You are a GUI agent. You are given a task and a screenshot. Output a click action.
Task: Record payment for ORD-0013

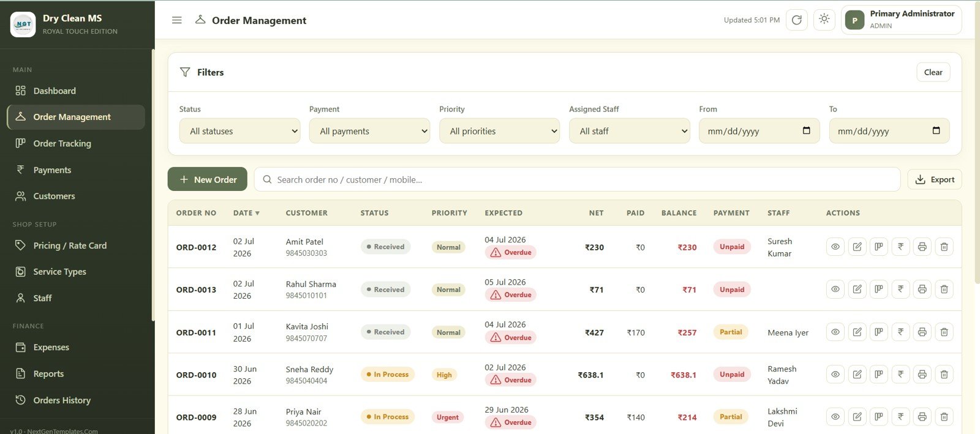[900, 289]
